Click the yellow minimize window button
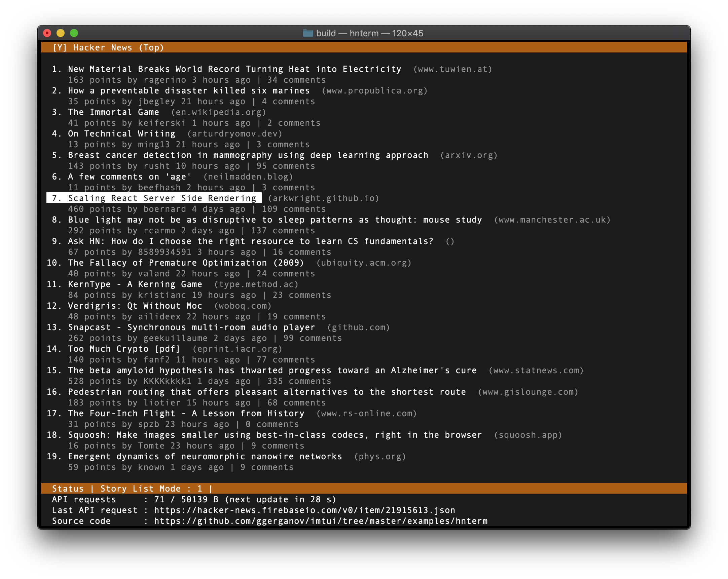Viewport: 728px width, 579px height. coord(61,33)
